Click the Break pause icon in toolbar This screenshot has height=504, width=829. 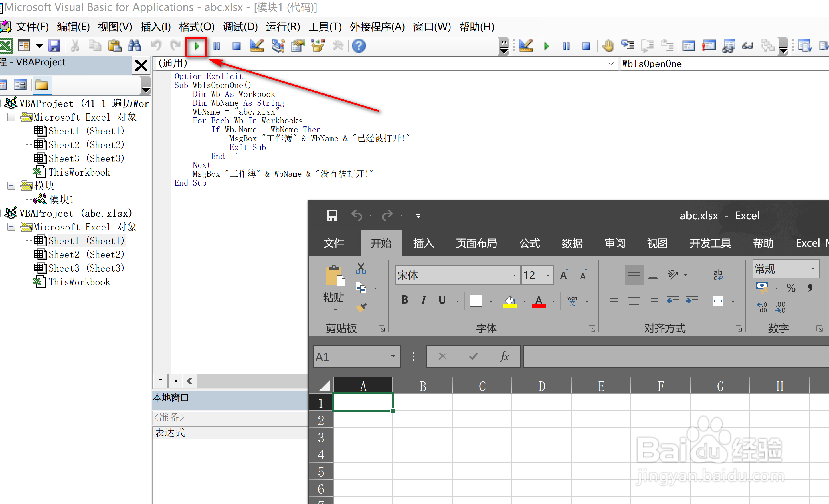217,46
